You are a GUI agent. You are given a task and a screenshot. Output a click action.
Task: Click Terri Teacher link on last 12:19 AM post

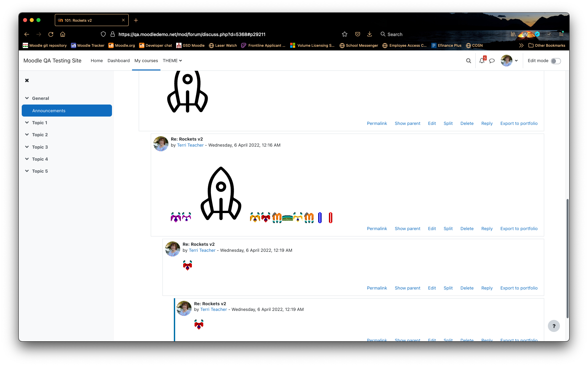[213, 310]
